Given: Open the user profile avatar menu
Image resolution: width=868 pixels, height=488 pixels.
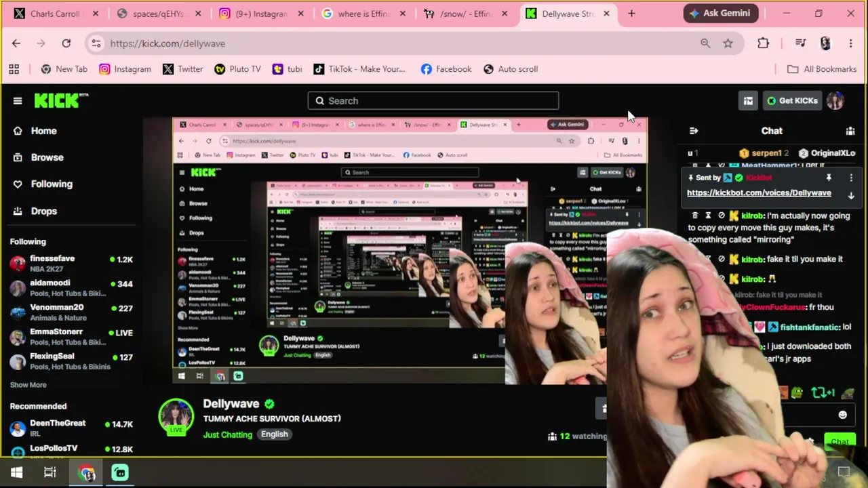Looking at the screenshot, I should [835, 101].
